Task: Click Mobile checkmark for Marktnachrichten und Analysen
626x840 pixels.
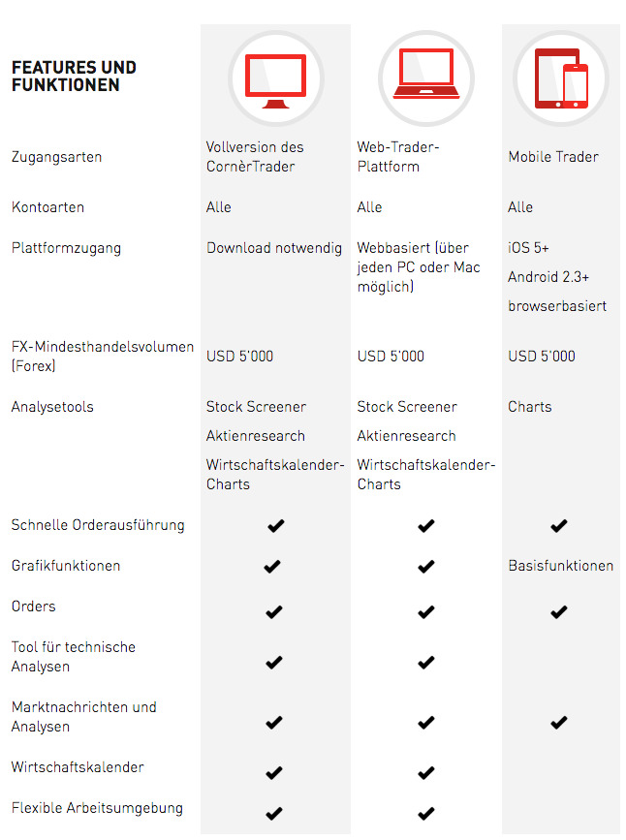Action: [x=557, y=722]
